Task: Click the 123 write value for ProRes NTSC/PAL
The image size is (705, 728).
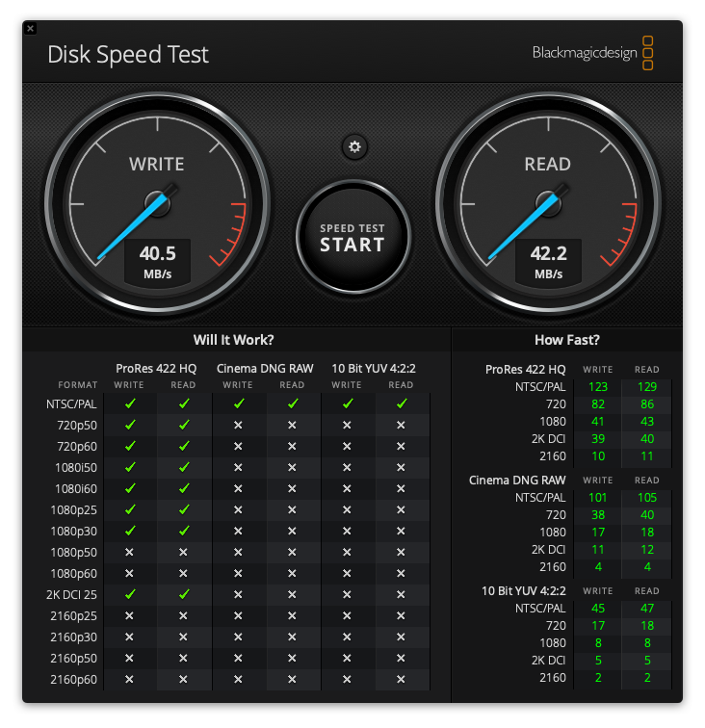Action: coord(598,387)
